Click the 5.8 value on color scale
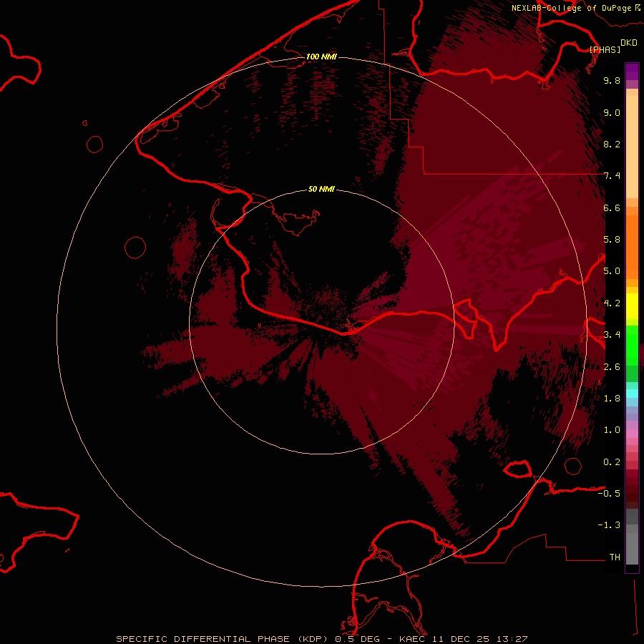This screenshot has width=644, height=644. 612,240
